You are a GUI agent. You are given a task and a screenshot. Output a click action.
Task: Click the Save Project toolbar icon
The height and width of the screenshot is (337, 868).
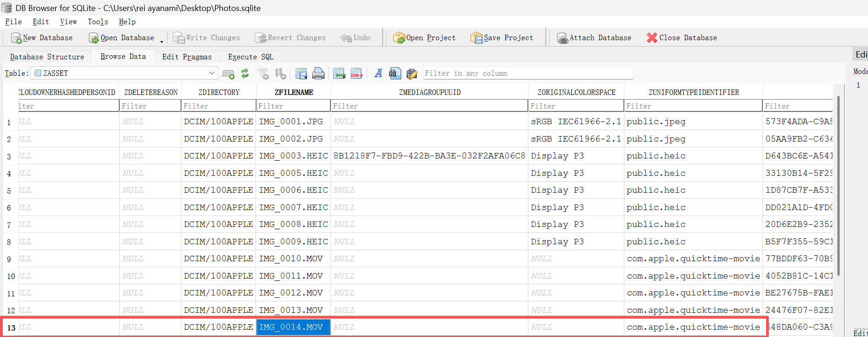point(476,38)
